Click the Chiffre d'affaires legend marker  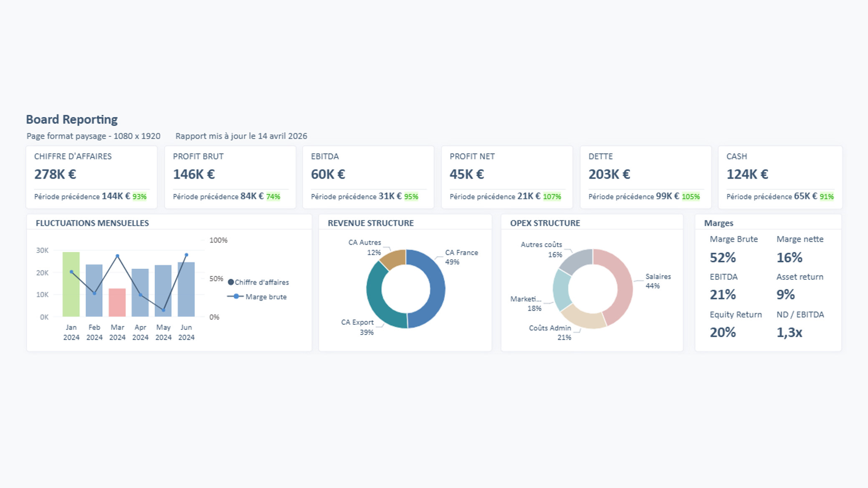[x=231, y=282]
